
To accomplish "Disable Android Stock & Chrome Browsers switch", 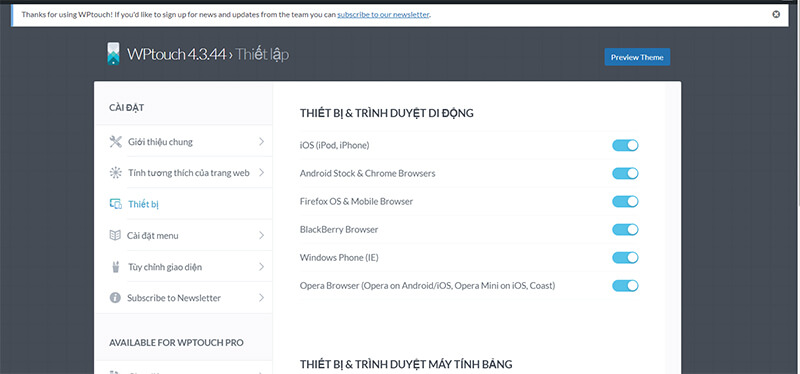I will pyautogui.click(x=625, y=173).
